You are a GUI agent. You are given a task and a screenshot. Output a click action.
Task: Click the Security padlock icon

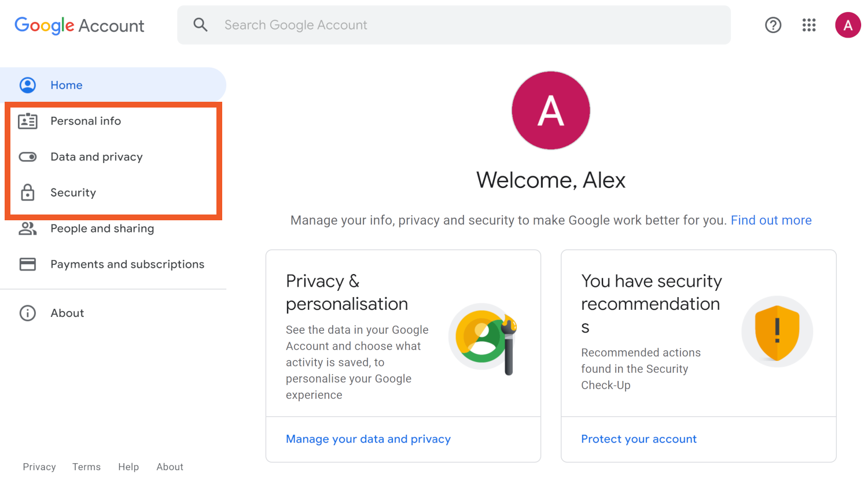[28, 193]
